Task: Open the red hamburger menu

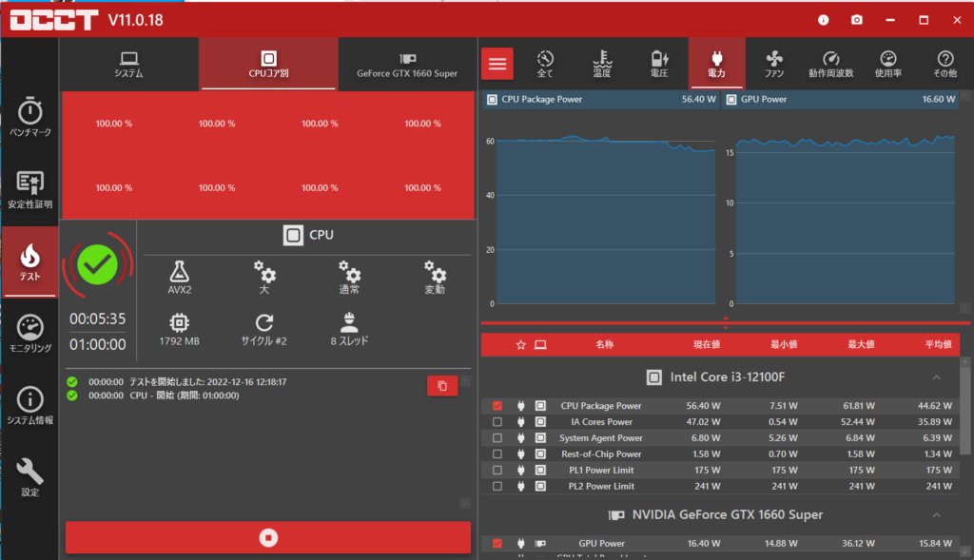Action: tap(497, 64)
